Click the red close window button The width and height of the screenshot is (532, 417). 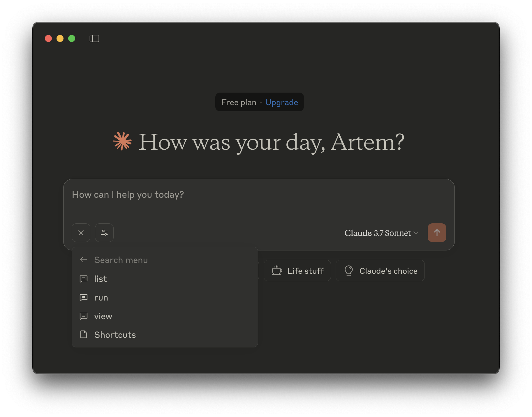coord(48,38)
